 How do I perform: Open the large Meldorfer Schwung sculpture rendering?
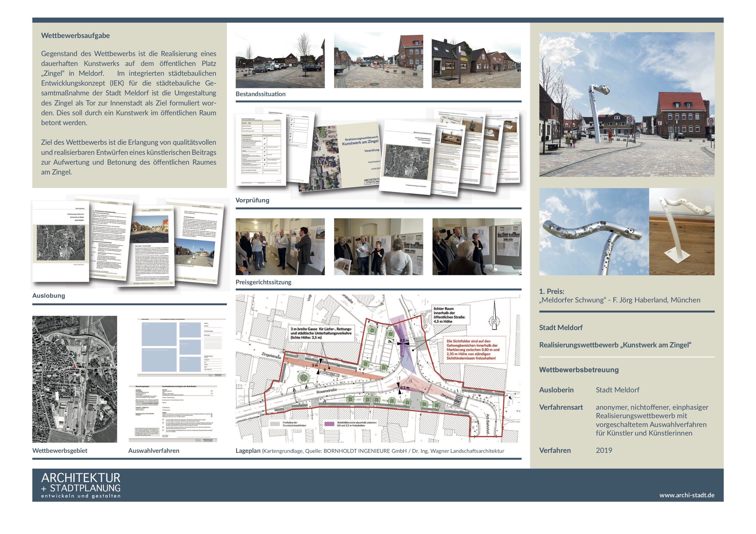(627, 104)
